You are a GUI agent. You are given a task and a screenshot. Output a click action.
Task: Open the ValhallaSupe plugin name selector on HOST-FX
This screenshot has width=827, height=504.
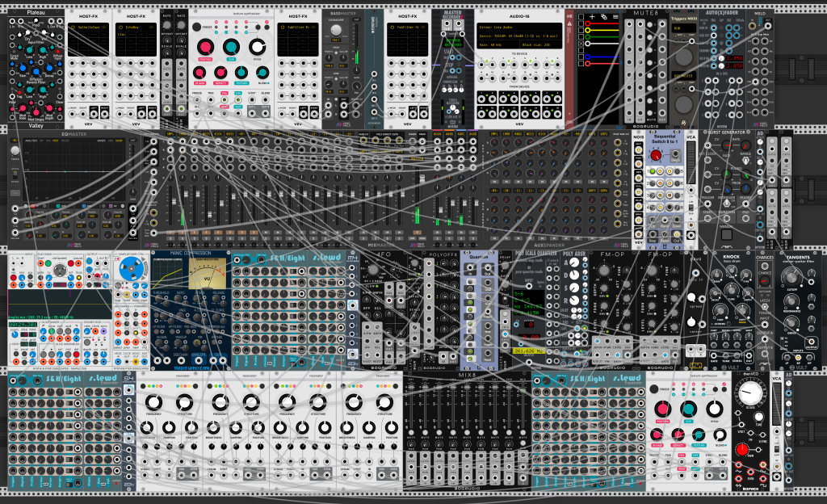(x=89, y=27)
